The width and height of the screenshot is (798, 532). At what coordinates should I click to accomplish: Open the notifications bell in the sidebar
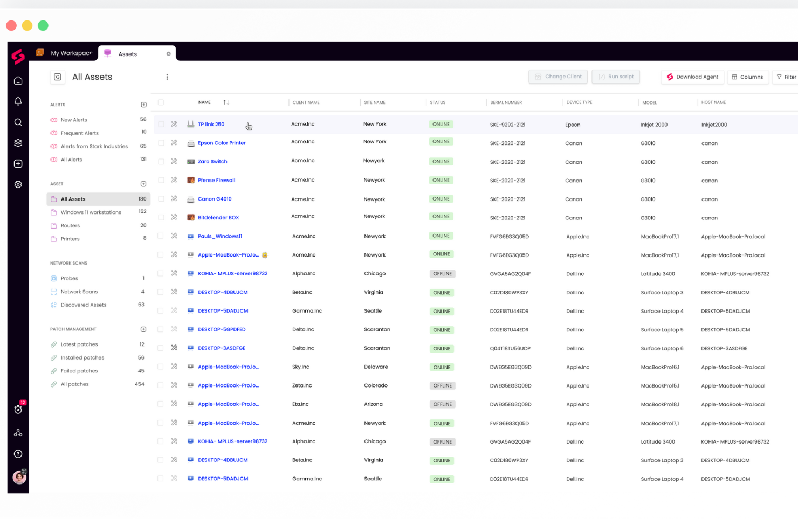click(x=18, y=101)
